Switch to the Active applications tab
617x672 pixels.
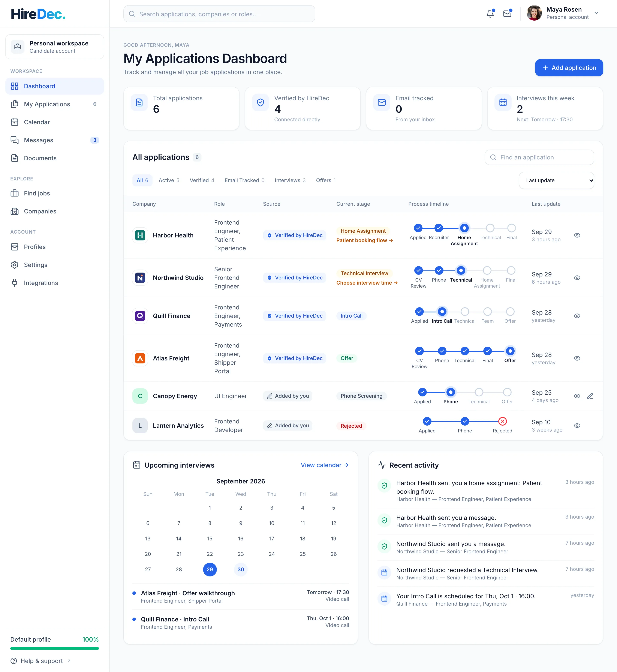pos(169,180)
